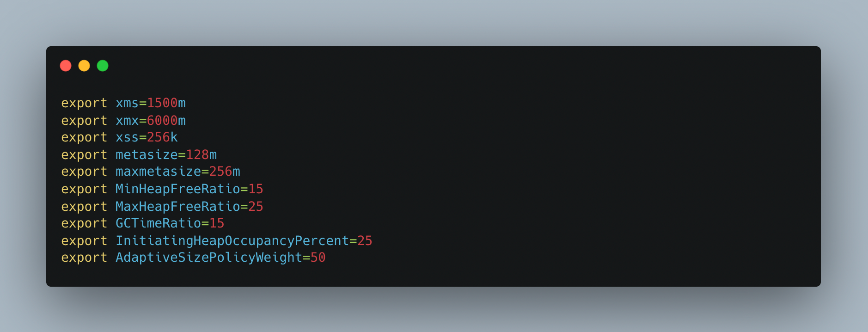The width and height of the screenshot is (868, 332).
Task: Click the value 50 on last line
Action: 318,258
